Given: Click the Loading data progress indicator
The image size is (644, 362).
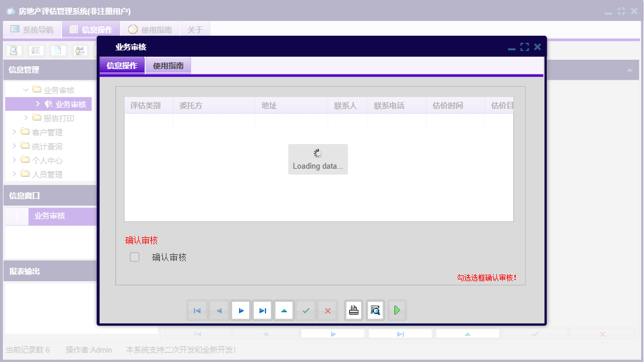Looking at the screenshot, I should point(318,159).
